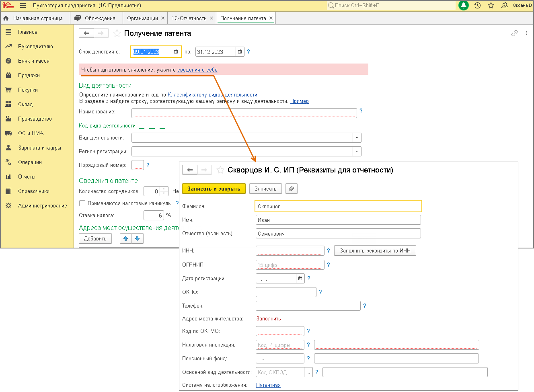Viewport: 534px width, 392px height.
Task: Open calendar for Срок действия с date
Action: (176, 52)
